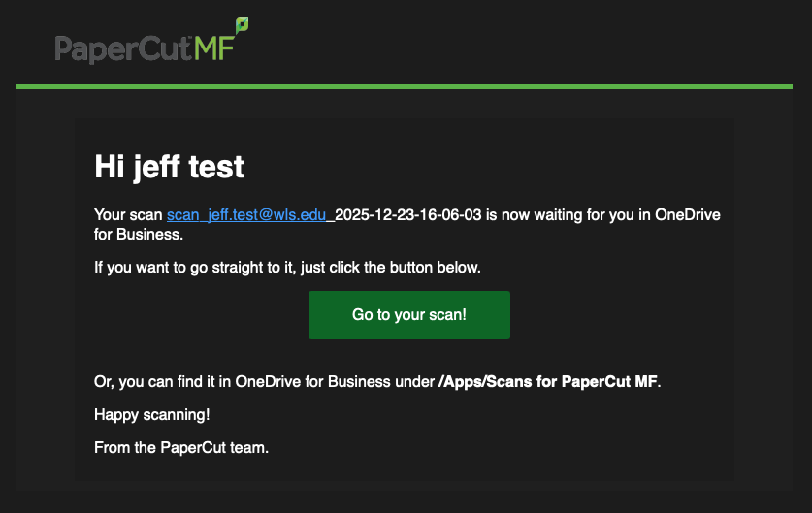Image resolution: width=812 pixels, height=513 pixels.
Task: Click the 2025-12-23-16-06-03 timestamp text
Action: coord(408,215)
